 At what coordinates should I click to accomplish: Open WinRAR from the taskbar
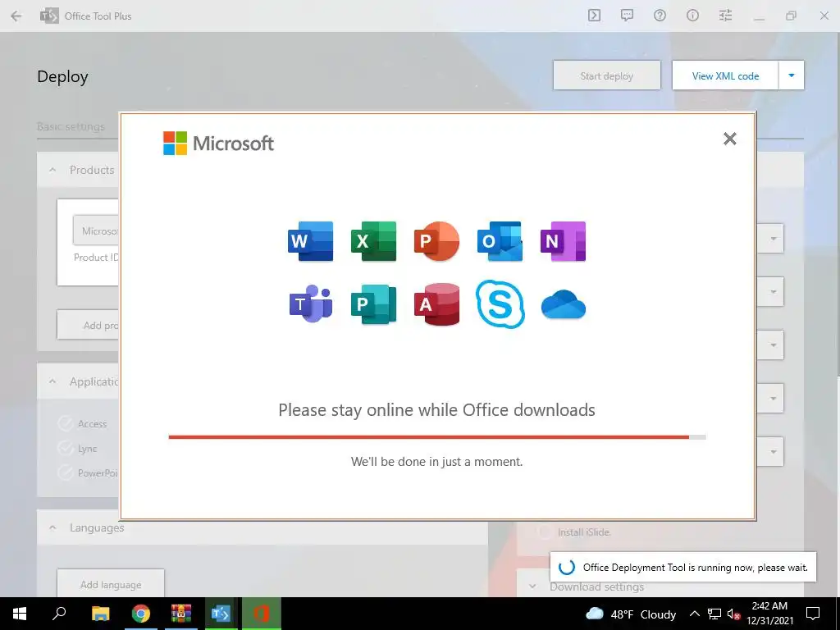click(181, 614)
